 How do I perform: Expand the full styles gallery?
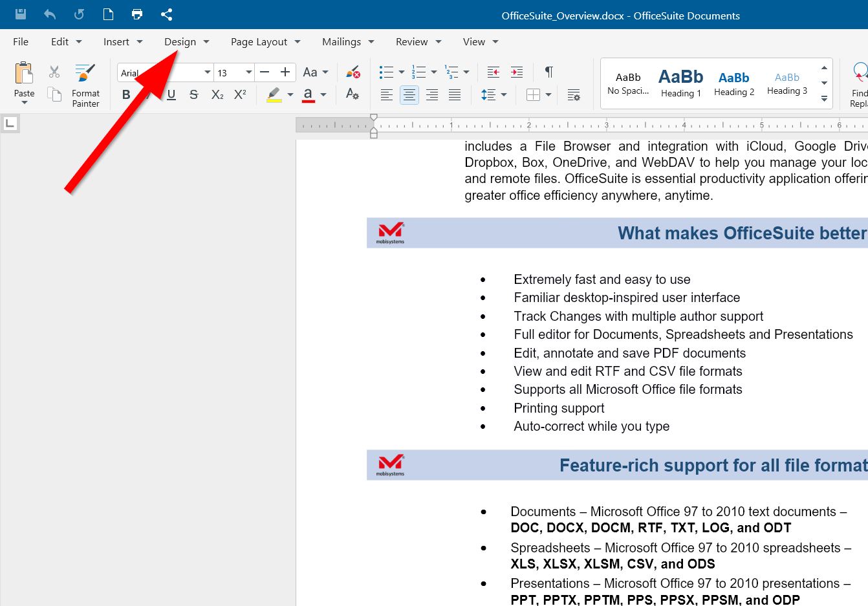click(824, 99)
